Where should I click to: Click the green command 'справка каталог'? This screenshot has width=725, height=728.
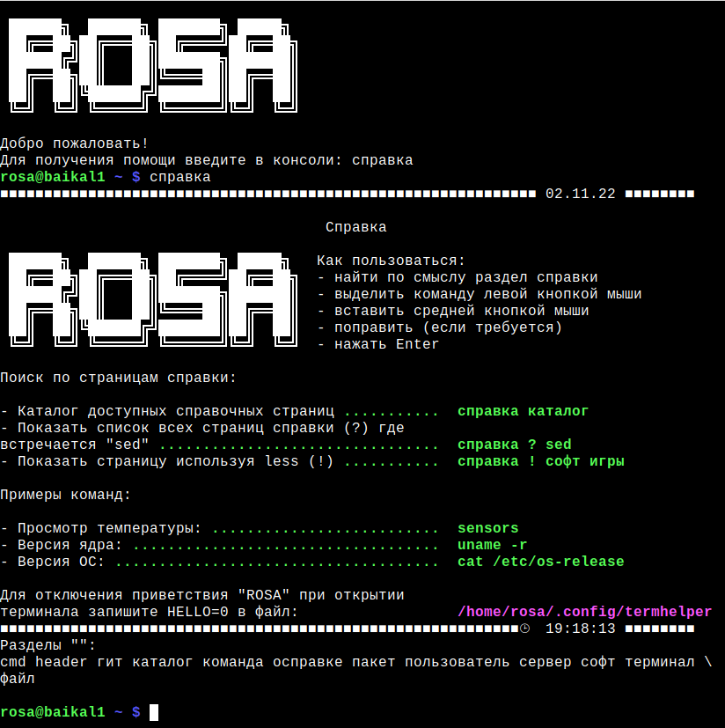click(x=524, y=411)
